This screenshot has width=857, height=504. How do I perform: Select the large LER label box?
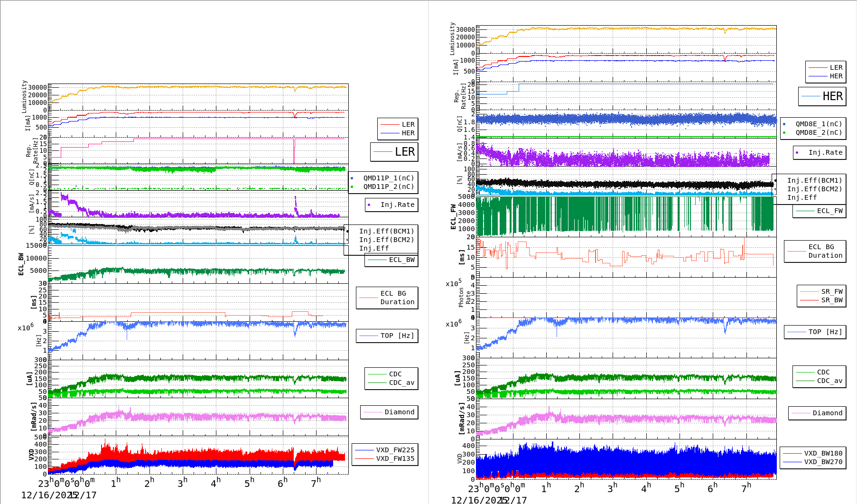click(394, 152)
